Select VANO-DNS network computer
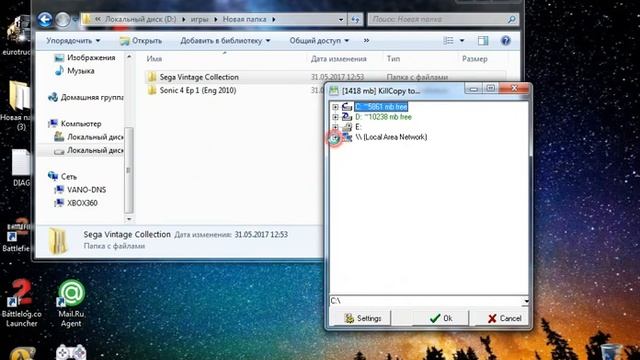The image size is (640, 360). 80,190
